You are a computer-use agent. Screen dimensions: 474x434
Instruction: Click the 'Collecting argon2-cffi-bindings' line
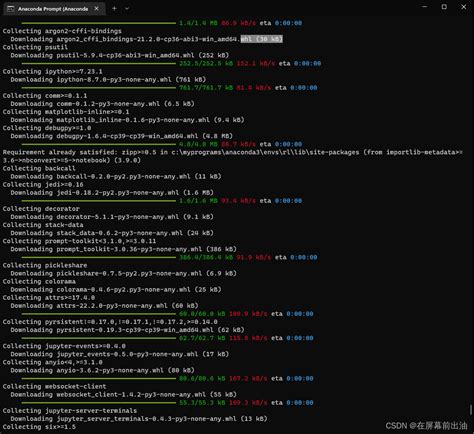[62, 31]
